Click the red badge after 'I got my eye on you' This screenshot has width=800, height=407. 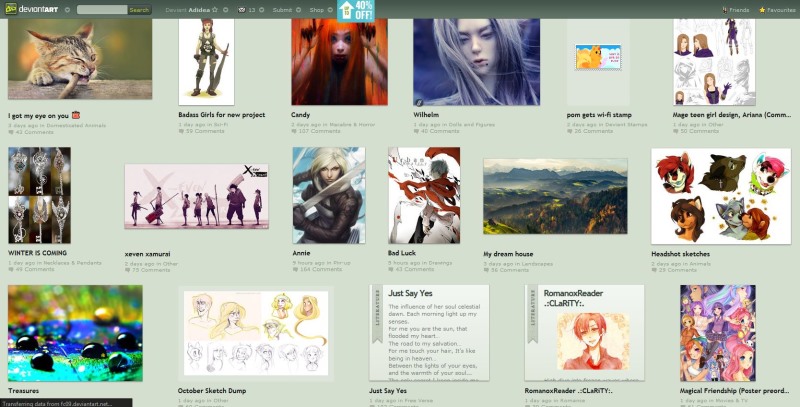76,115
